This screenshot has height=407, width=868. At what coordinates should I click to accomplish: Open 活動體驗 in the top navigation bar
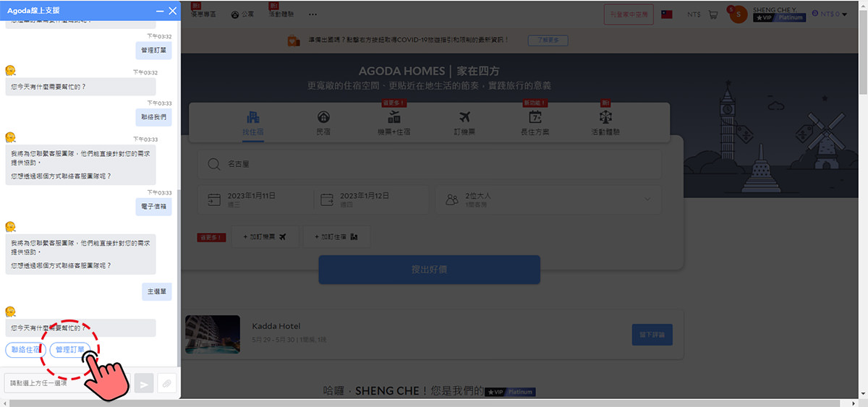click(280, 14)
